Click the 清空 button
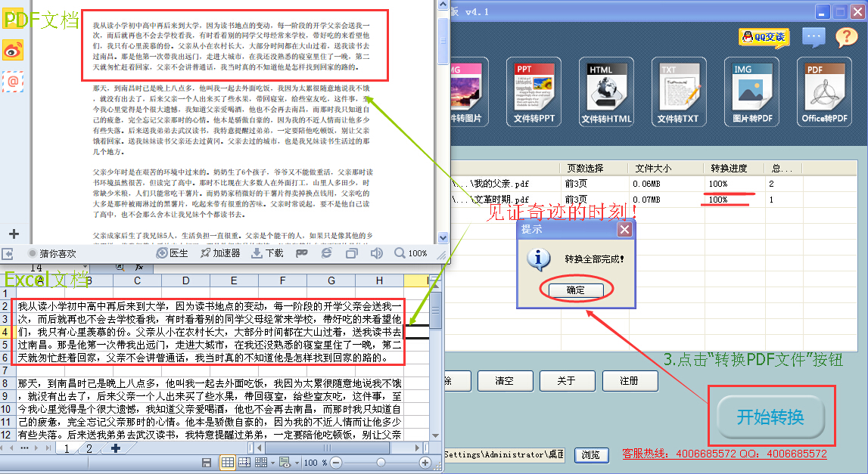The height and width of the screenshot is (474, 868). [504, 381]
